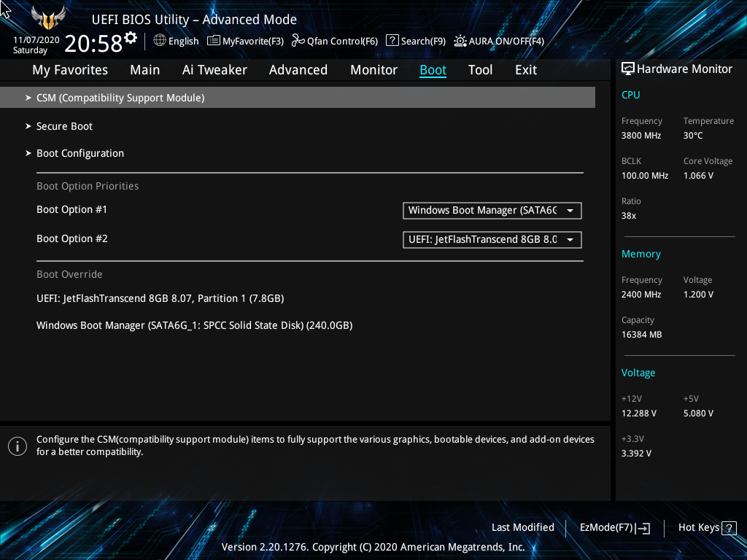Click the arrow beside Secure Boot

click(28, 126)
